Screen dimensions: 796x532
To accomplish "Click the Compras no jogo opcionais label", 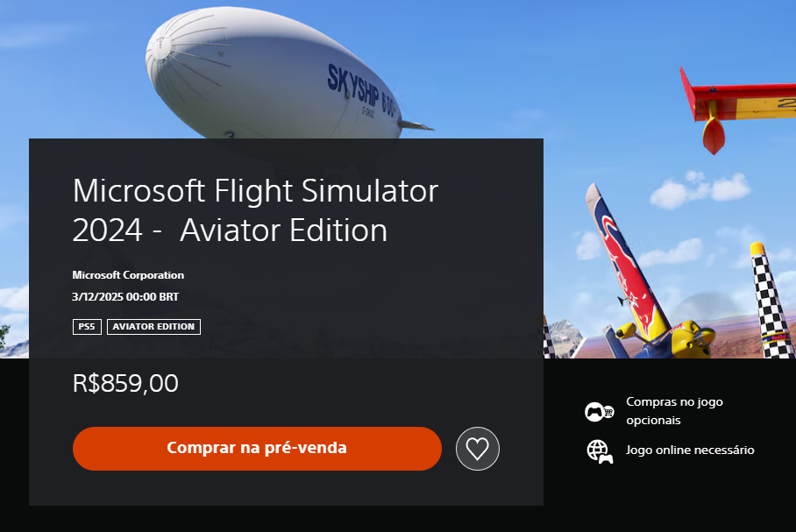I will click(674, 411).
